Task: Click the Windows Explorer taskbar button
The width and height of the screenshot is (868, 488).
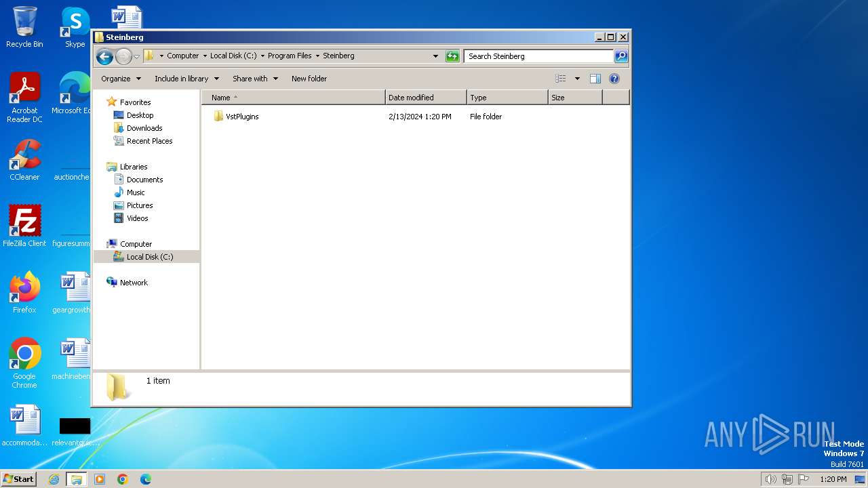Action: pyautogui.click(x=77, y=479)
